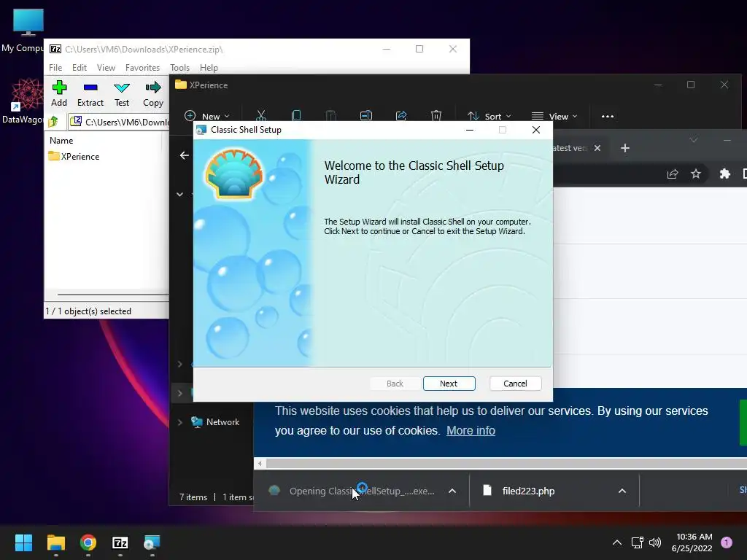Bookmark this page with the star icon

click(696, 174)
